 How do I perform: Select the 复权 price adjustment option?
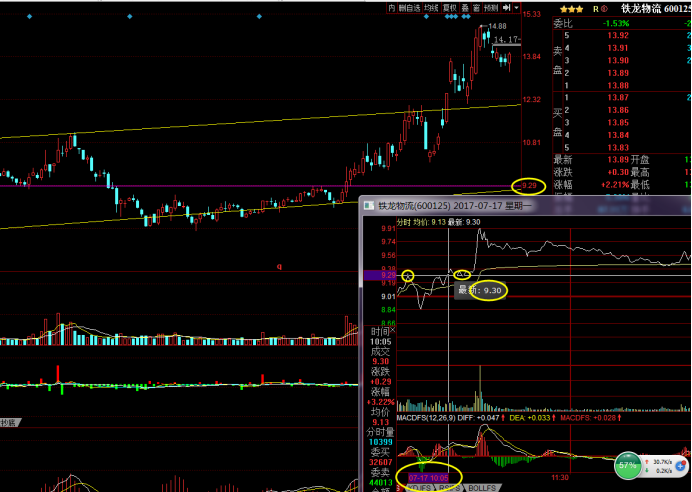(451, 7)
